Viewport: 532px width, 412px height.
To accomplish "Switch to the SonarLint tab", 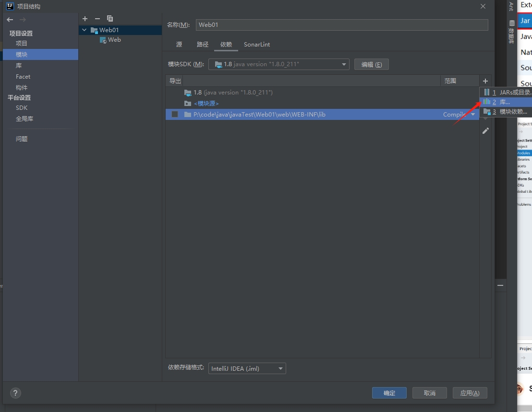I will point(257,45).
